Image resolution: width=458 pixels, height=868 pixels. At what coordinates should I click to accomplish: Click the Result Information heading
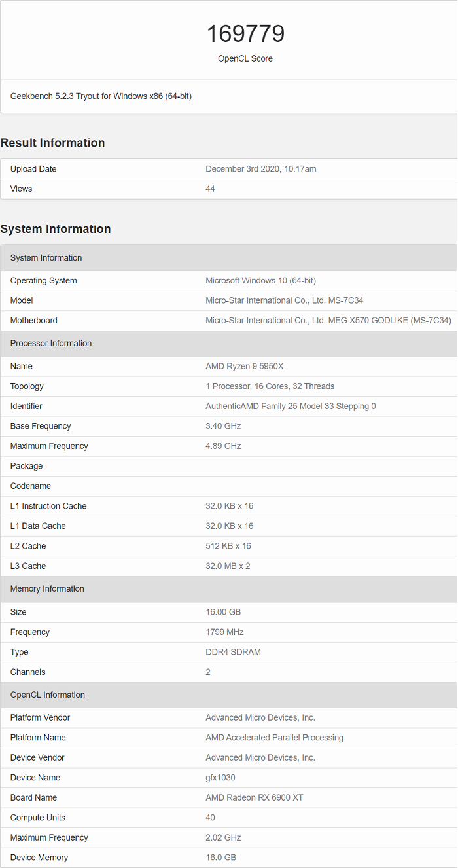52,143
